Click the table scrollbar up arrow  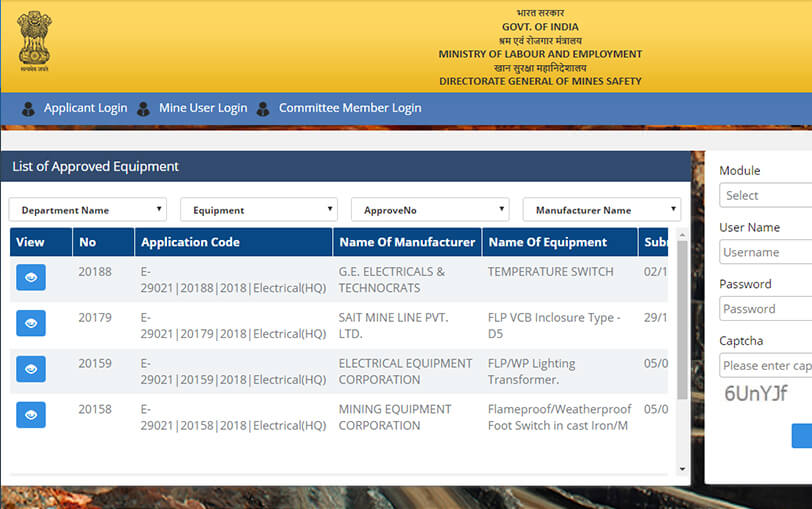tap(682, 235)
